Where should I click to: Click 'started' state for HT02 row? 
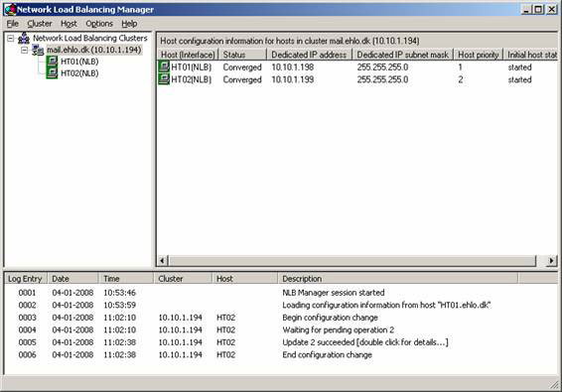[519, 79]
